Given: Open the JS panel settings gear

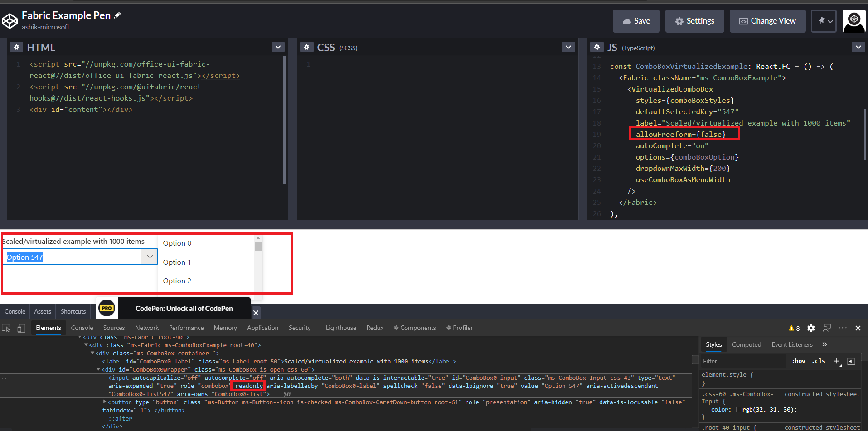Looking at the screenshot, I should pyautogui.click(x=597, y=47).
